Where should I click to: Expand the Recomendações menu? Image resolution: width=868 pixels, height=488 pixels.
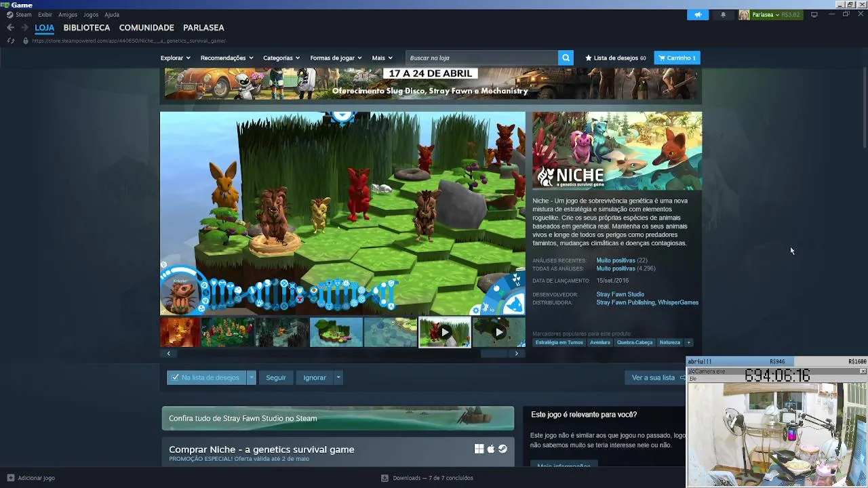tap(226, 58)
